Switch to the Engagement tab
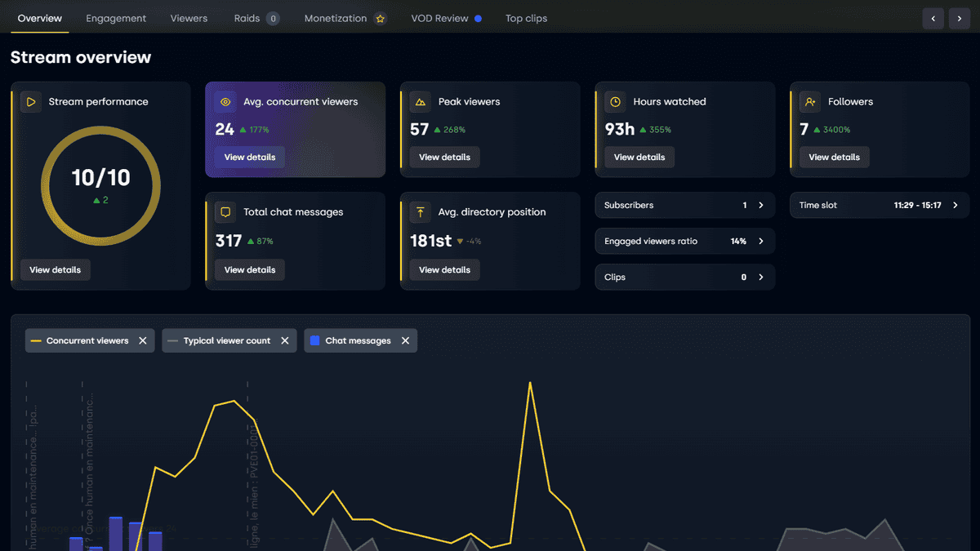This screenshot has height=551, width=980. (116, 18)
